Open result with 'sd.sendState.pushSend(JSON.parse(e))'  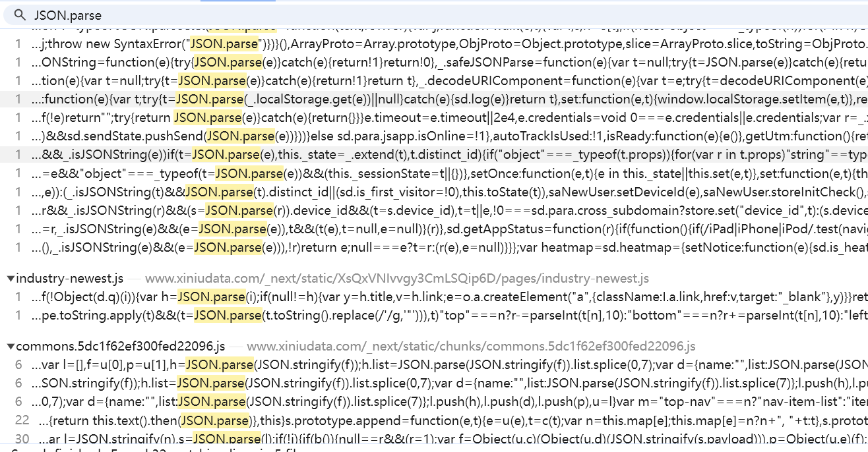[x=434, y=136]
